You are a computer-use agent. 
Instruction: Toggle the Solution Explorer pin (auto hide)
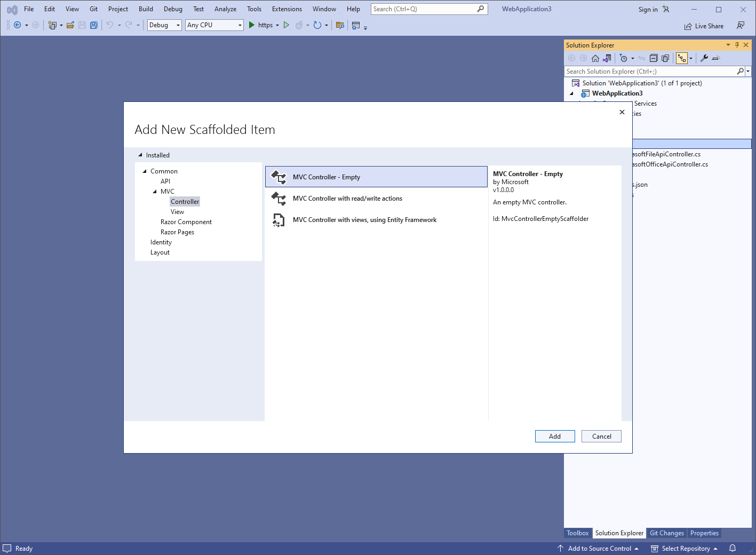coord(737,45)
